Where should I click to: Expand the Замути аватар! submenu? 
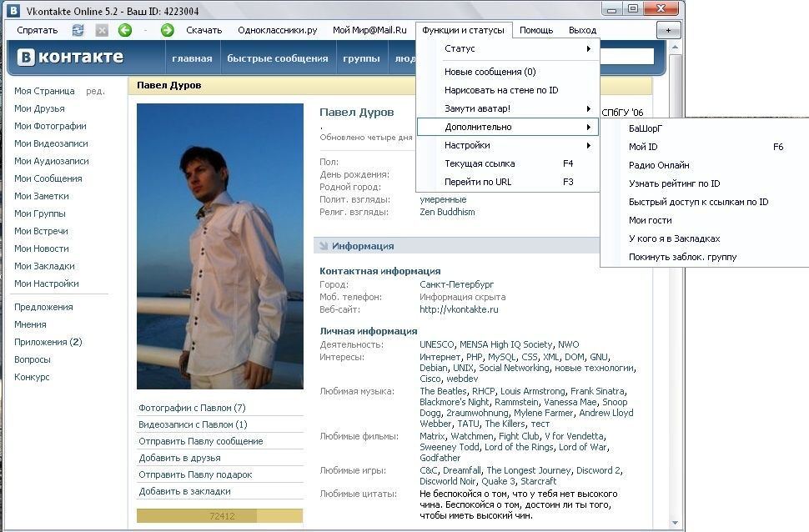508,108
